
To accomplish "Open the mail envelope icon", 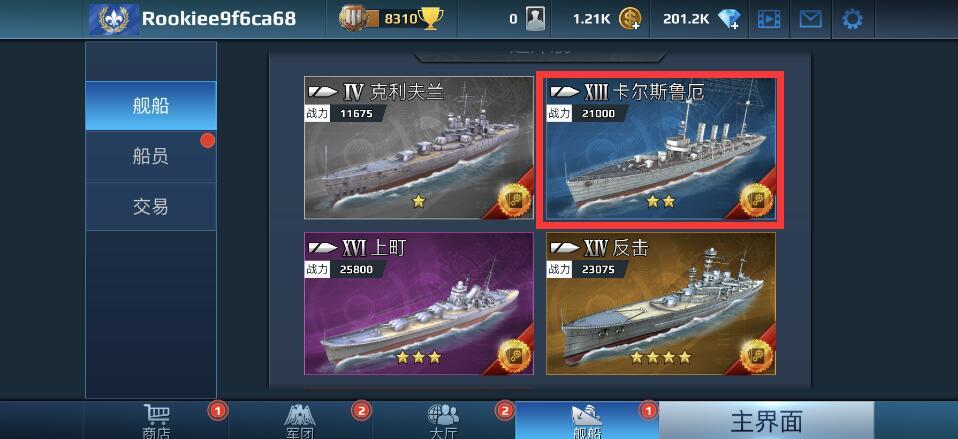I will pos(810,20).
